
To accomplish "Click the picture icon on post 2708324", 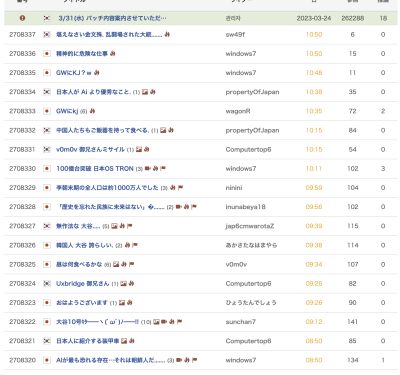I will click(x=123, y=284).
